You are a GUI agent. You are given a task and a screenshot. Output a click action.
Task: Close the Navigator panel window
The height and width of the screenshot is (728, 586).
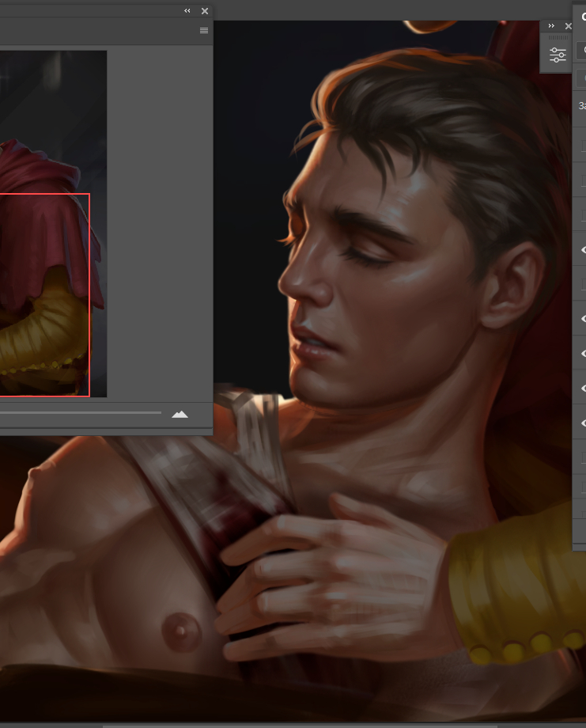[205, 11]
